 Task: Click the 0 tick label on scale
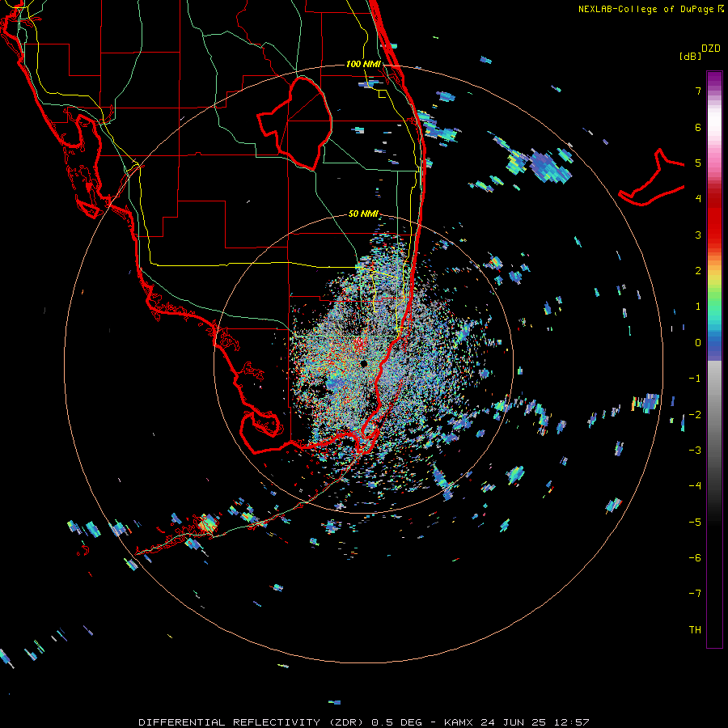pyautogui.click(x=698, y=343)
